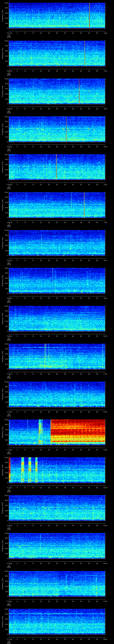Click the red vertical line in the 7:03:00 spectrogram
The height and width of the screenshot is (644, 114).
(79, 91)
